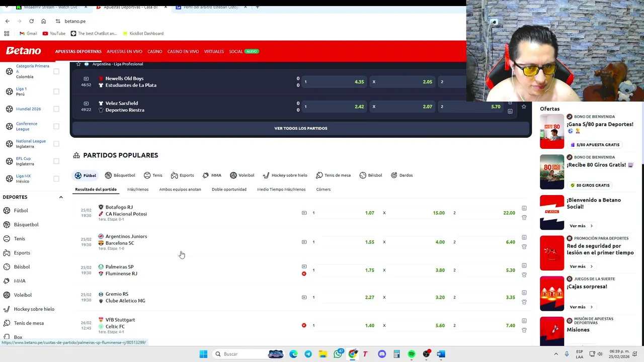Click the red SC badge on VfB Stuttgart match
The height and width of the screenshot is (362, 644).
pos(304,325)
